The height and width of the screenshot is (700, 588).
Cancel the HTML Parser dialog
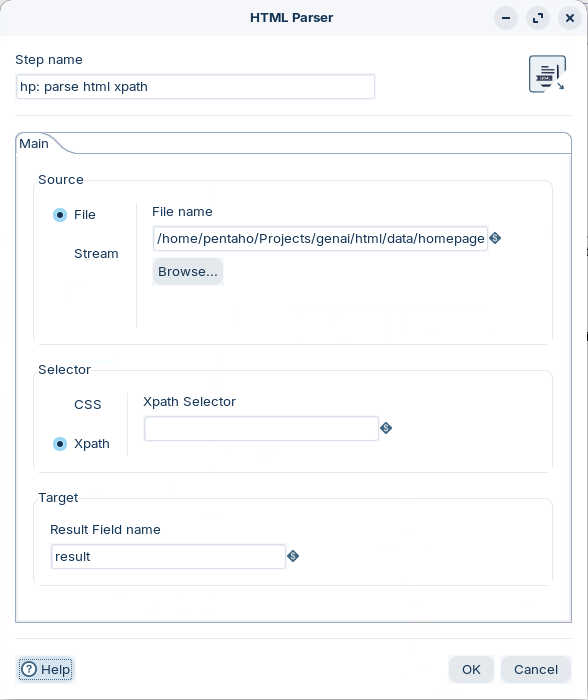[536, 669]
